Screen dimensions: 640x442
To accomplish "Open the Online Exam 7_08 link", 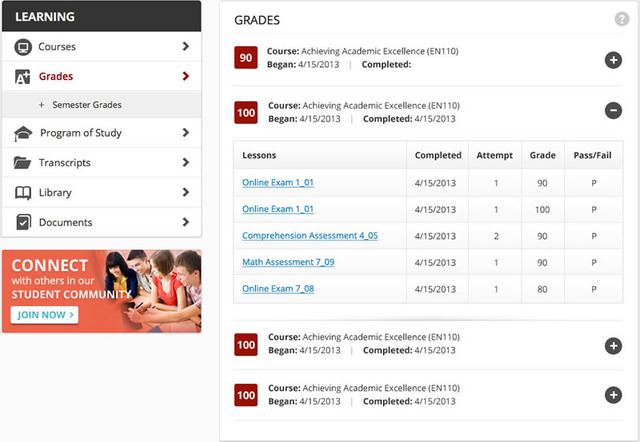I will coord(278,289).
